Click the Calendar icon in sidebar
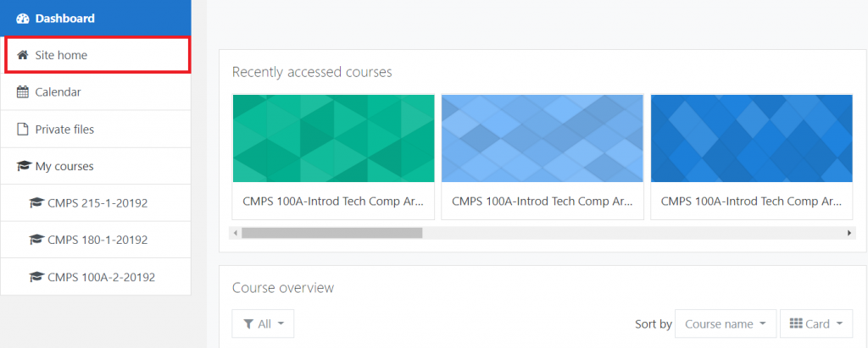The image size is (868, 348). click(23, 92)
